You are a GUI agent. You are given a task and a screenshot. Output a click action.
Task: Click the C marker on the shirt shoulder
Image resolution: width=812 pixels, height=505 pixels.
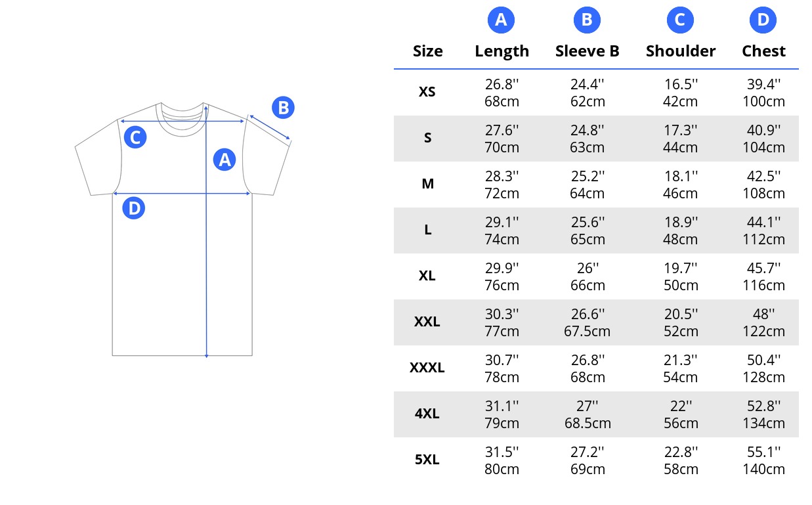coord(135,137)
